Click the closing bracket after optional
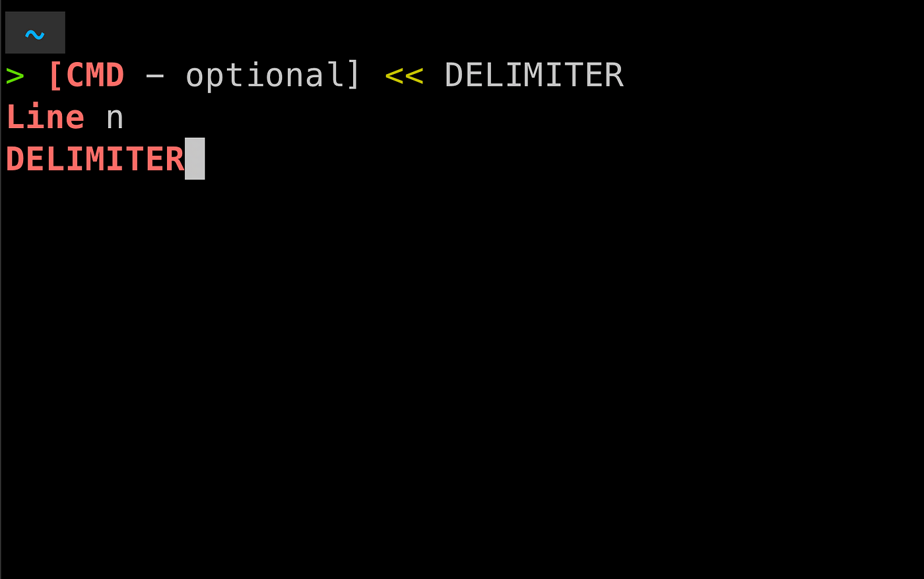Viewport: 924px width, 579px height. (x=353, y=75)
